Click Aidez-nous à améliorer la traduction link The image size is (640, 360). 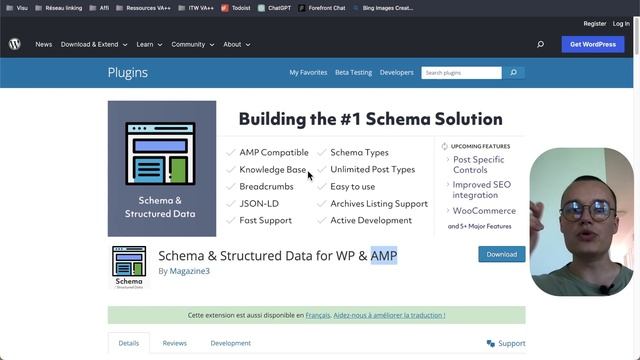pyautogui.click(x=389, y=315)
